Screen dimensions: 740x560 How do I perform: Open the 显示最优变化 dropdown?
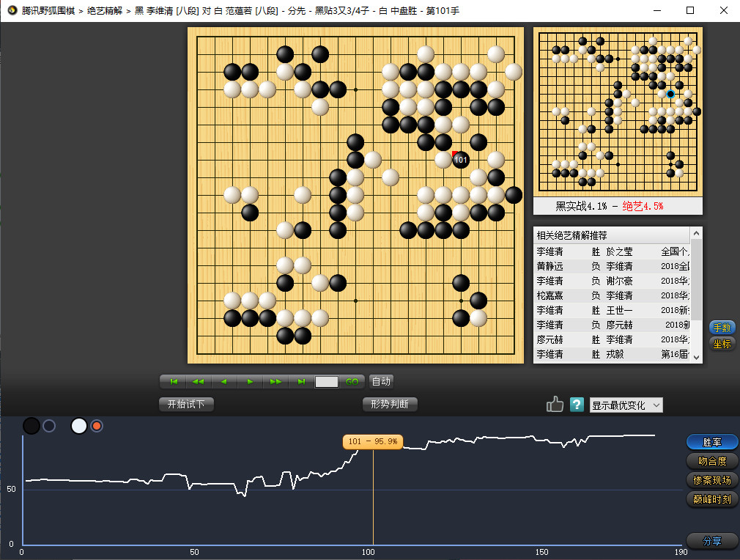(626, 405)
